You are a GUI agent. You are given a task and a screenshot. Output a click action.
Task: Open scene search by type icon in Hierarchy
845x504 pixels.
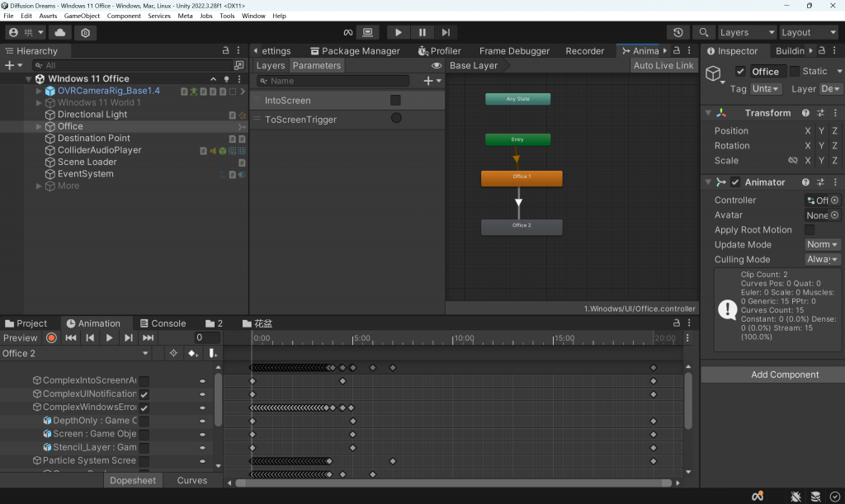point(238,65)
